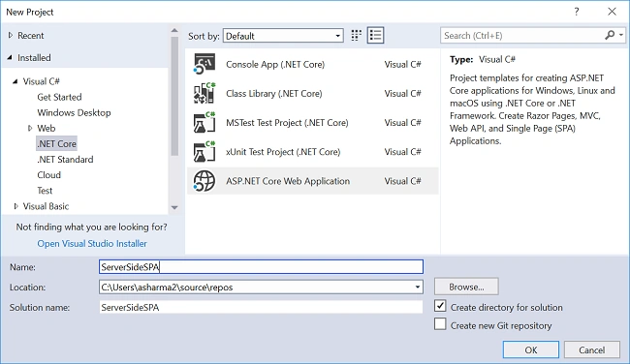Click the tree scrollbar down arrow
The width and height of the screenshot is (630, 364).
click(x=174, y=207)
